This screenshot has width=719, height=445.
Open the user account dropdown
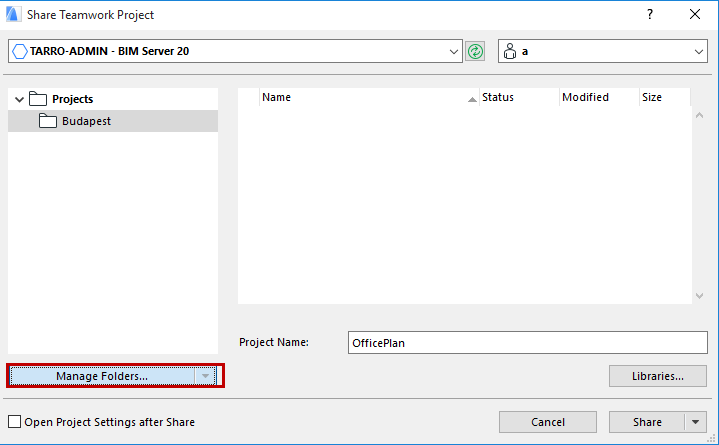(x=698, y=51)
